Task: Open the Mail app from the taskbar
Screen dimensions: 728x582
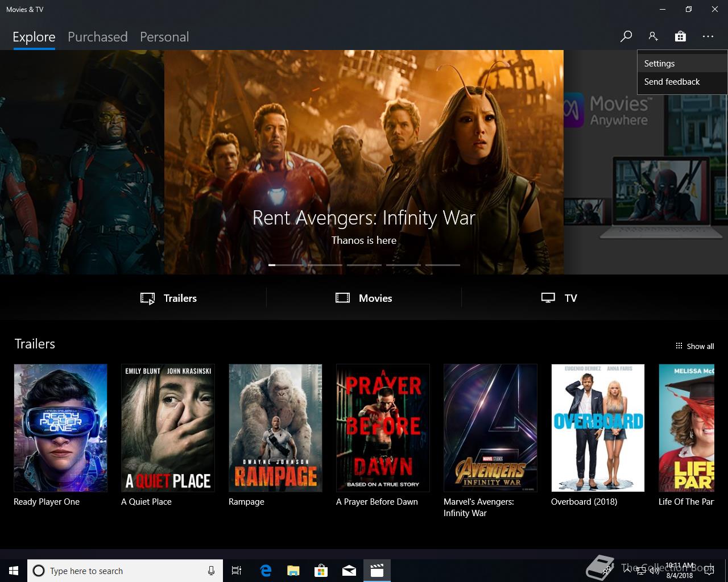Action: [x=349, y=571]
